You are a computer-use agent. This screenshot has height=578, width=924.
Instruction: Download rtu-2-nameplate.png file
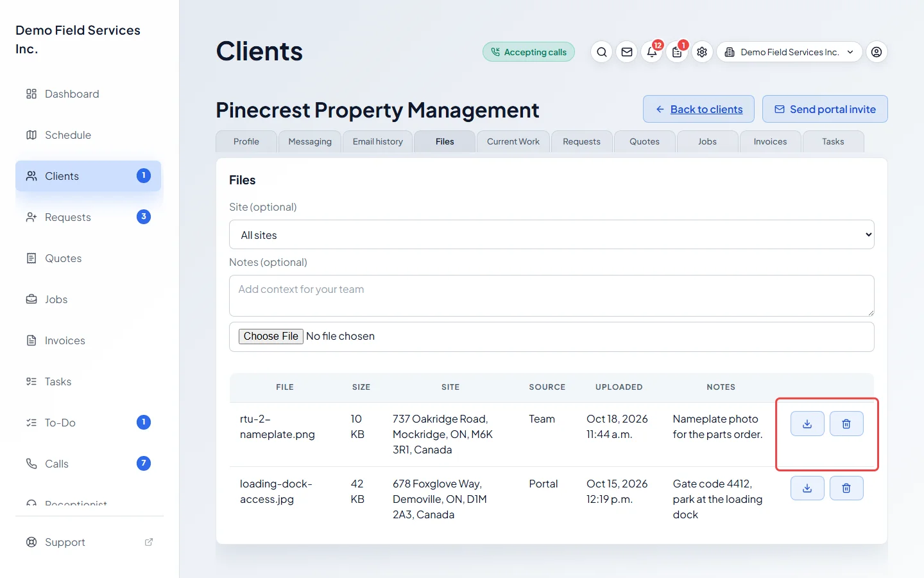[807, 424]
